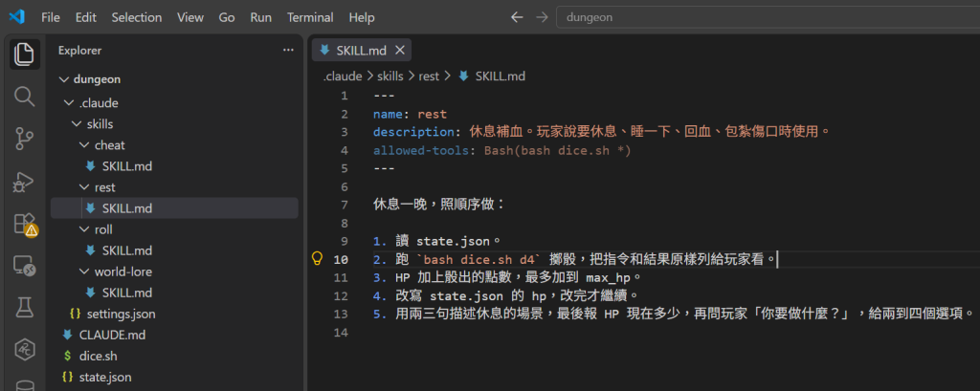Image resolution: width=980 pixels, height=391 pixels.
Task: Click line number 14 in the gutter
Action: [x=341, y=333]
